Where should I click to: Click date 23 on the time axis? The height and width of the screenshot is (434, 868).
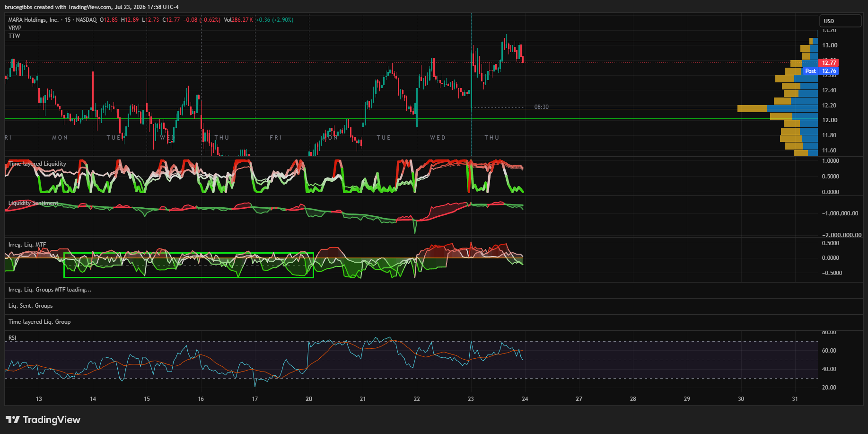pos(471,399)
